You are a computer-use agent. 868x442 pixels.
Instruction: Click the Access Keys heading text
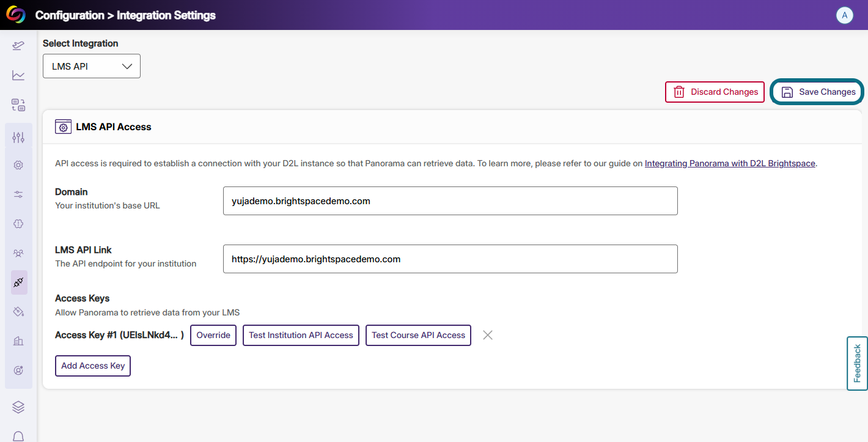83,298
